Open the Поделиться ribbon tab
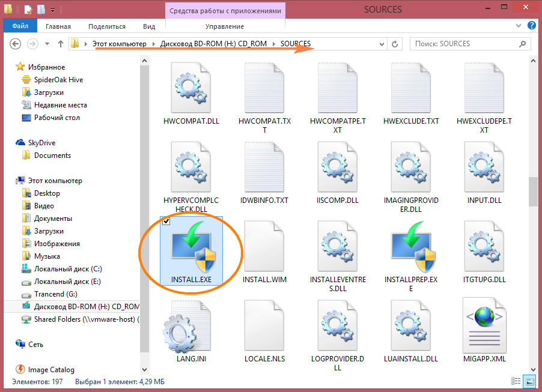Image resolution: width=542 pixels, height=392 pixels. [107, 26]
